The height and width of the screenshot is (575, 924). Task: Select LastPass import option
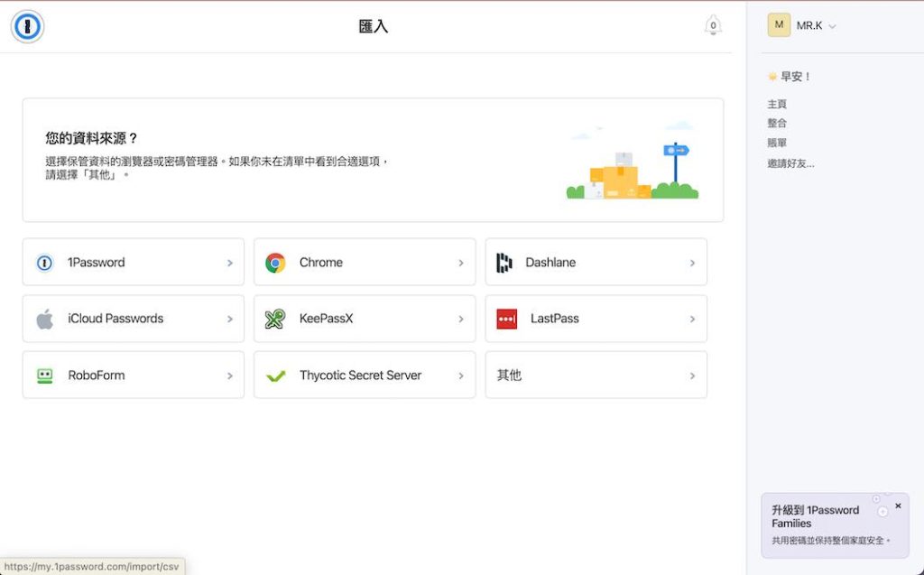pyautogui.click(x=596, y=319)
